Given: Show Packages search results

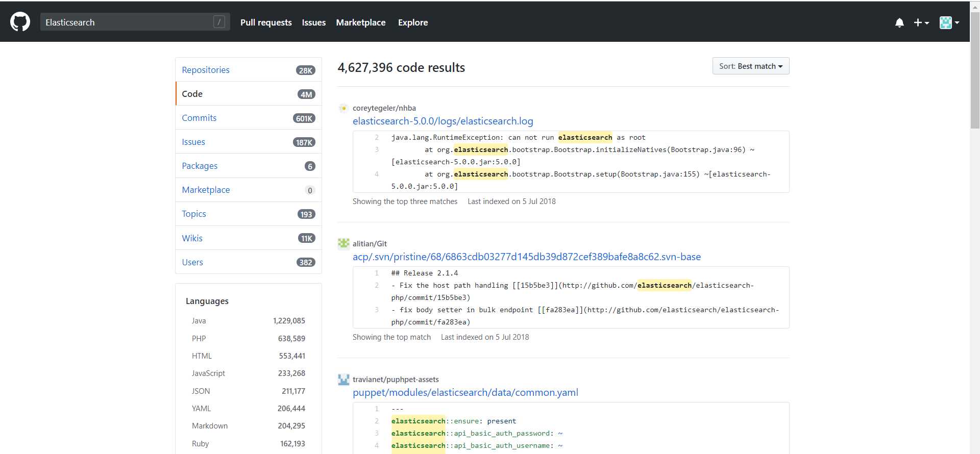Looking at the screenshot, I should pos(249,166).
